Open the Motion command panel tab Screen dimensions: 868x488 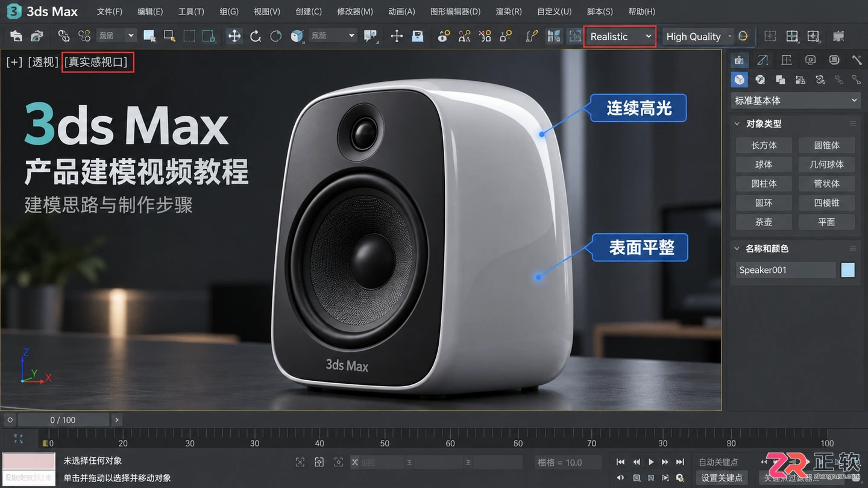click(x=810, y=60)
